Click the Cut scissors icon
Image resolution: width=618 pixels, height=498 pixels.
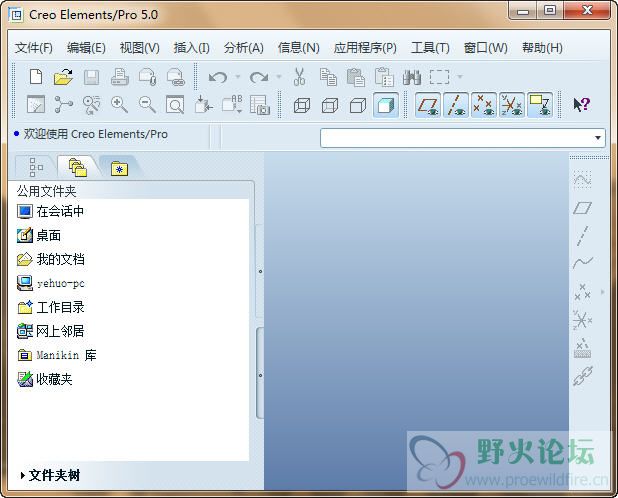click(300, 76)
